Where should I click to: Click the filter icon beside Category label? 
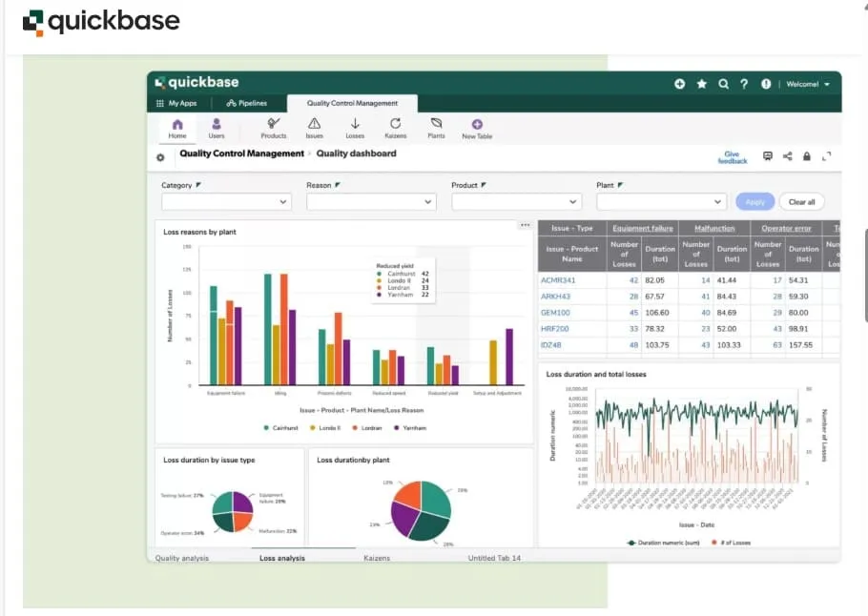tap(198, 185)
